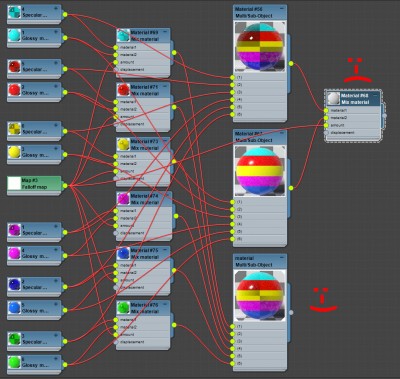Select the cyan Specular node thumbnail icon
The image size is (400, 379).
pyautogui.click(x=14, y=12)
